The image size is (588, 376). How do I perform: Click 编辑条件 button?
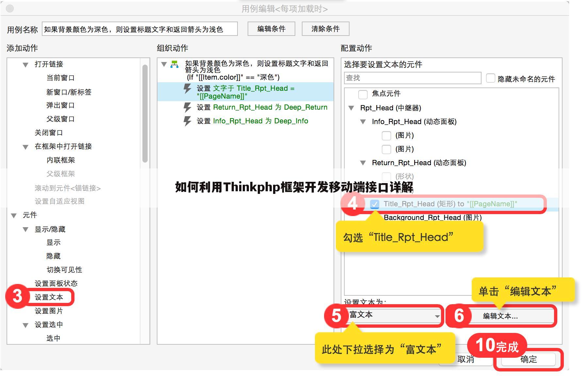click(x=271, y=29)
